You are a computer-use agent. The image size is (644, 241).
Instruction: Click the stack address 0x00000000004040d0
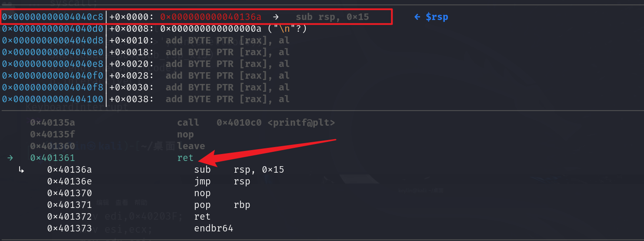[x=53, y=29]
